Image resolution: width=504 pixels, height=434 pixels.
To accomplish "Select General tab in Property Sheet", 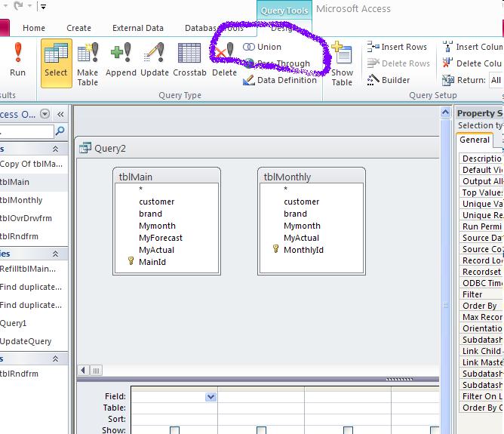I will coord(475,140).
